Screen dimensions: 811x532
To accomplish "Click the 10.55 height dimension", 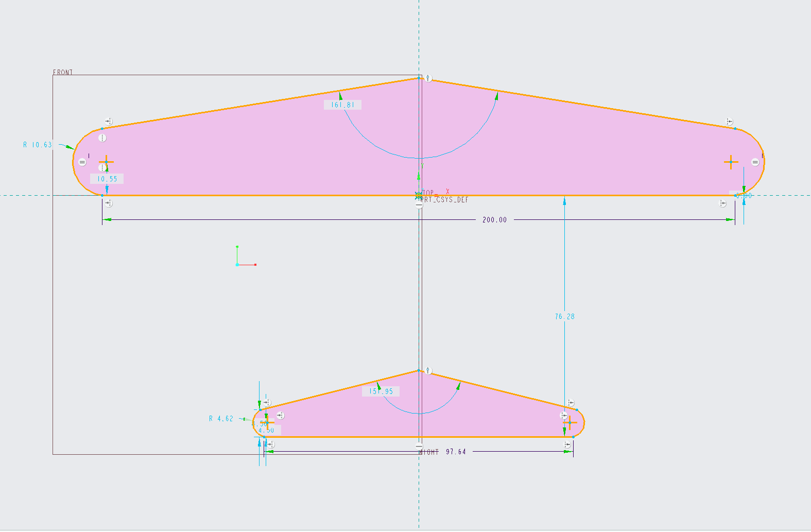I will pyautogui.click(x=107, y=179).
